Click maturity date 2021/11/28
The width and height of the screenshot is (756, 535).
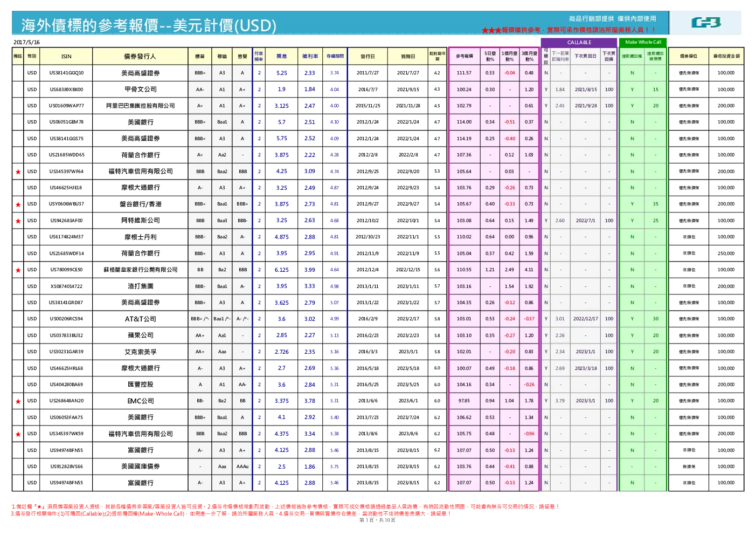(x=408, y=106)
